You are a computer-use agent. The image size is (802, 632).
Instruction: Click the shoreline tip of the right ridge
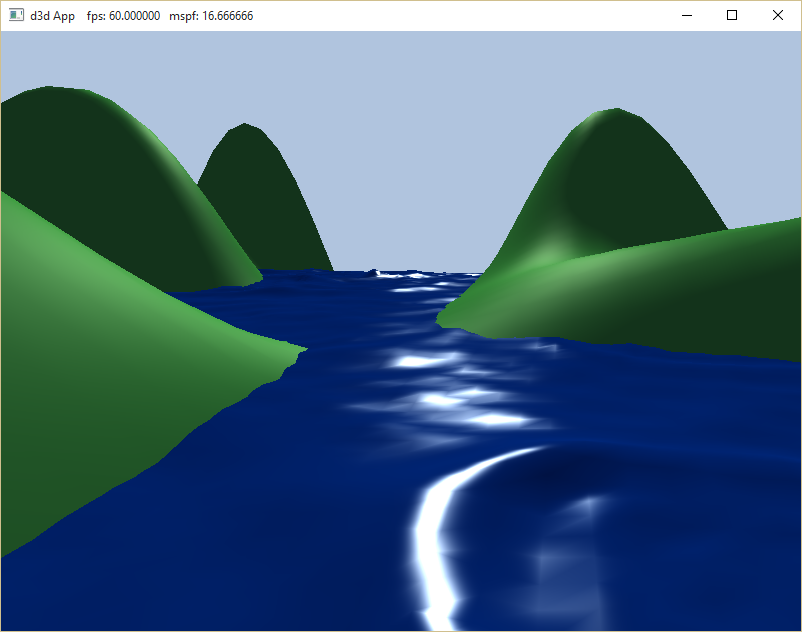[x=441, y=320]
